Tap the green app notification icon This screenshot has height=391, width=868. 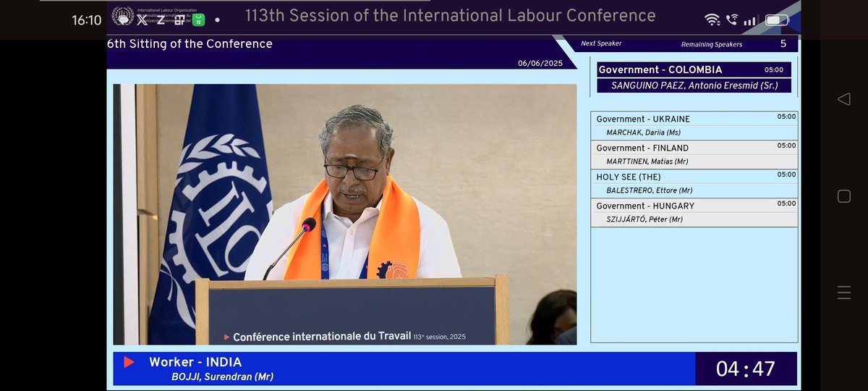[198, 20]
